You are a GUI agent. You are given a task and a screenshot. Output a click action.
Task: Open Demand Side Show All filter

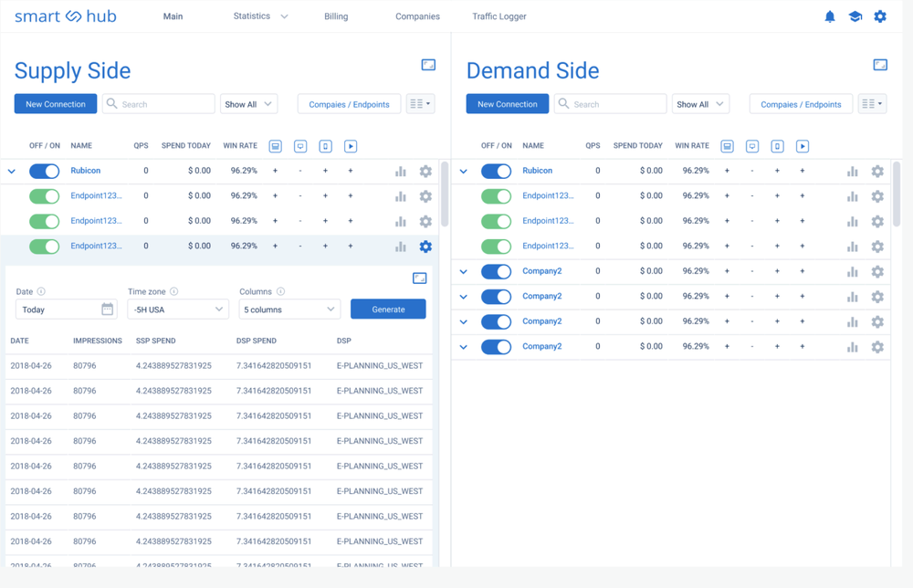700,104
